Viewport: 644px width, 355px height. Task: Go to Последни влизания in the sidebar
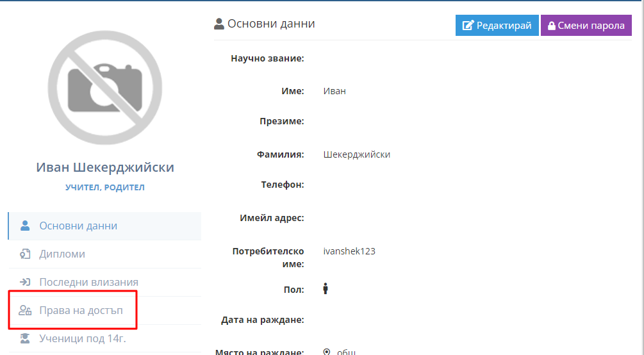[88, 283]
